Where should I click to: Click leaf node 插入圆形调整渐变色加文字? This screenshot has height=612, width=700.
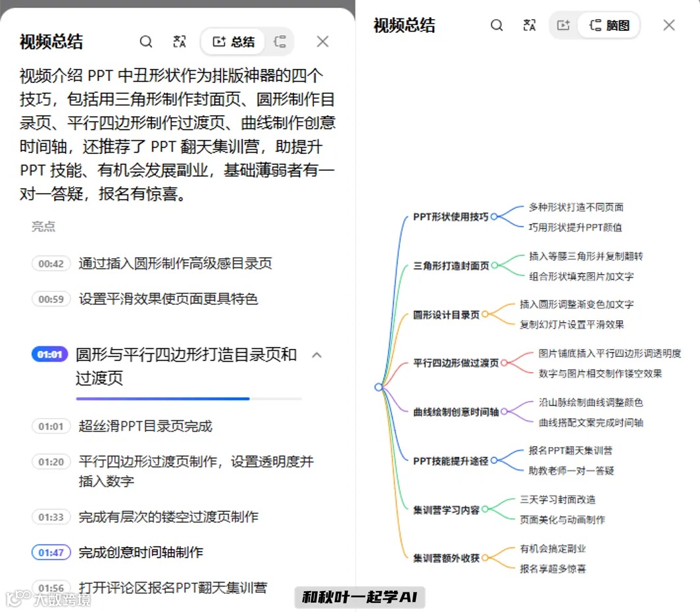[576, 304]
